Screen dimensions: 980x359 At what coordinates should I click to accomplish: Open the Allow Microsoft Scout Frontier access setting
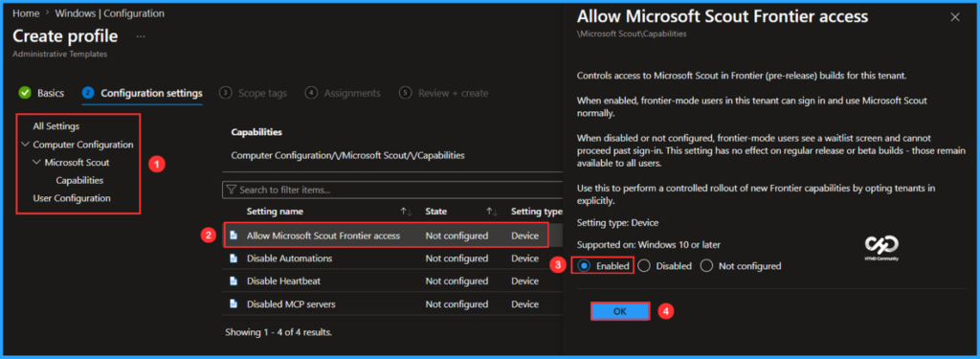point(323,236)
